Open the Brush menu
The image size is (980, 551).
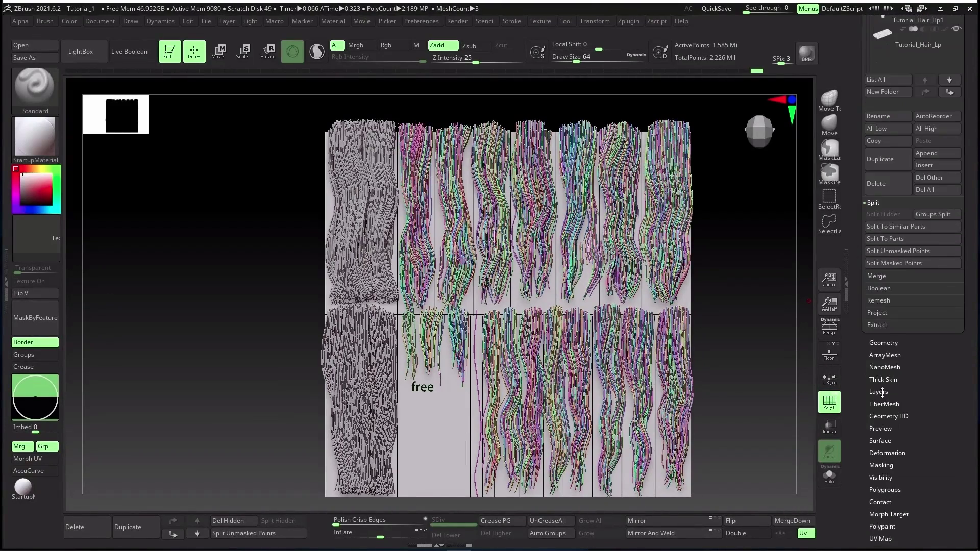45,21
